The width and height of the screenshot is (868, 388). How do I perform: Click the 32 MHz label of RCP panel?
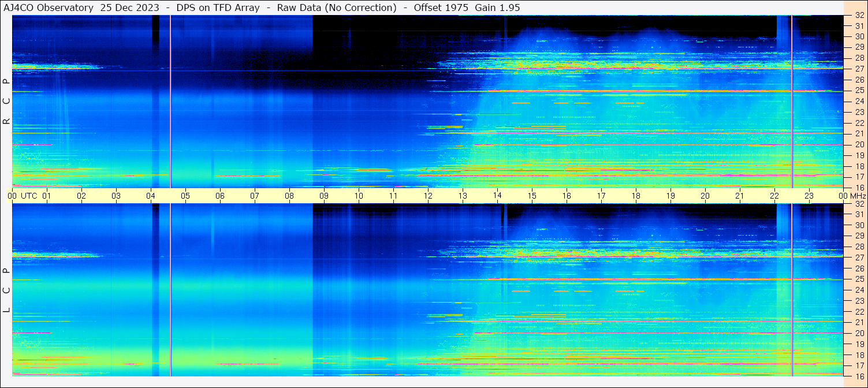pyautogui.click(x=859, y=15)
